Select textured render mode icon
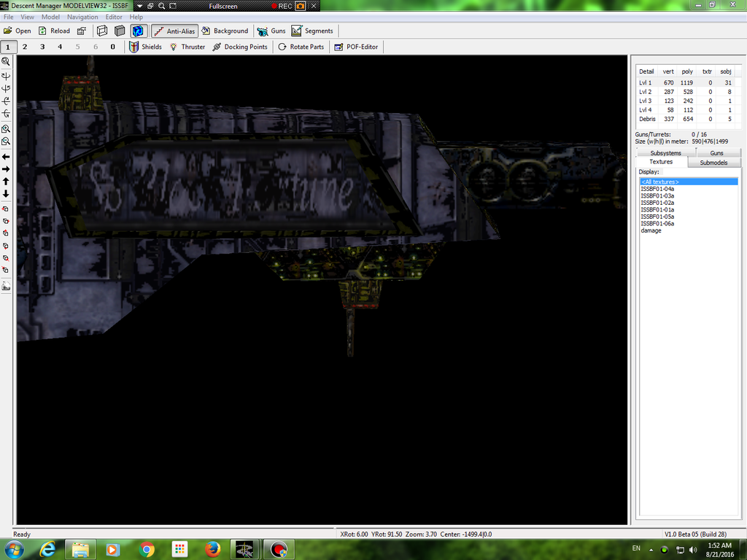Image resolution: width=747 pixels, height=560 pixels. tap(138, 31)
